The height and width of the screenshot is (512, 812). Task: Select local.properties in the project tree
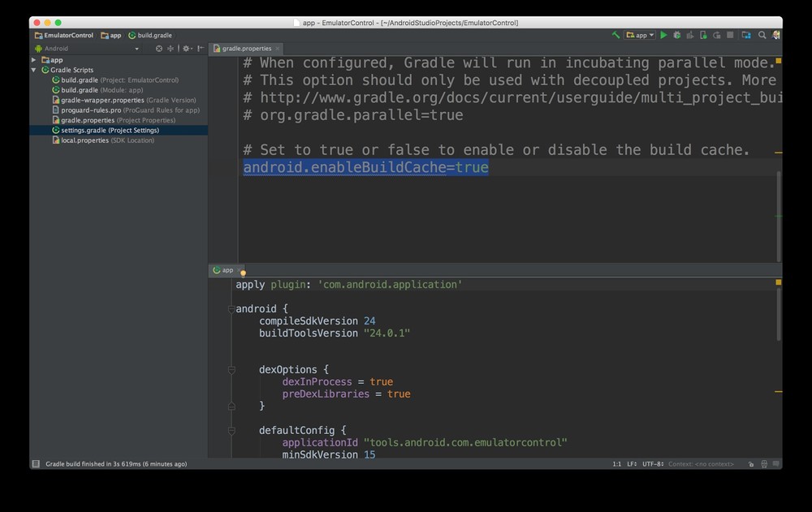tap(84, 140)
